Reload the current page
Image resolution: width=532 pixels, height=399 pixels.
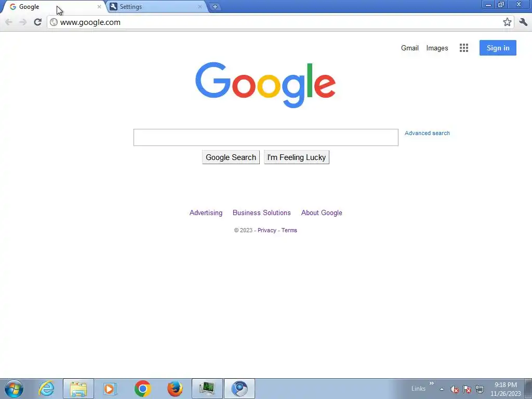pyautogui.click(x=37, y=22)
